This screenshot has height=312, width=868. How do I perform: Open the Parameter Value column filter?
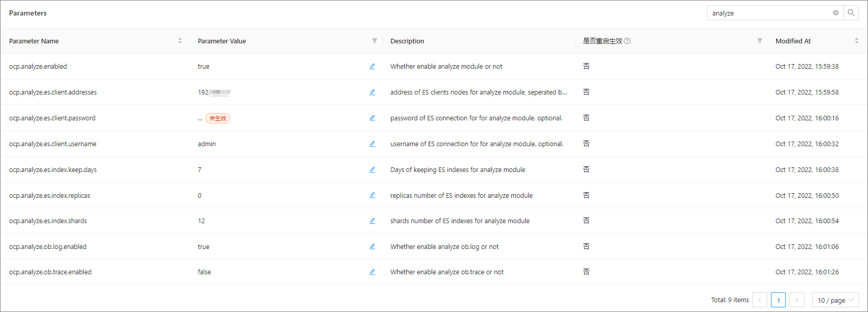pyautogui.click(x=374, y=41)
